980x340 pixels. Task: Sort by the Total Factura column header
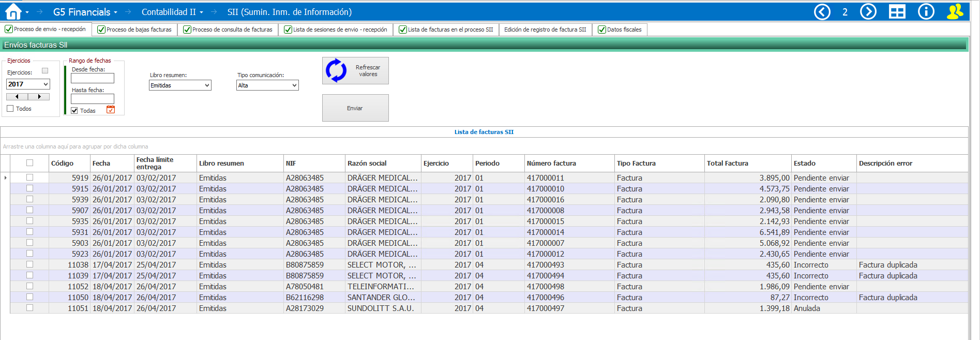(727, 164)
